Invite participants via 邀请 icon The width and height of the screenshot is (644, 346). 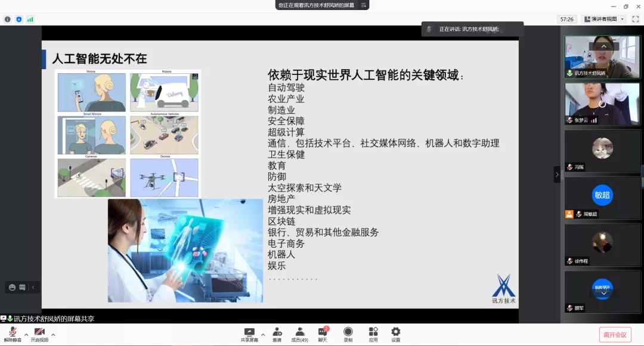277,332
